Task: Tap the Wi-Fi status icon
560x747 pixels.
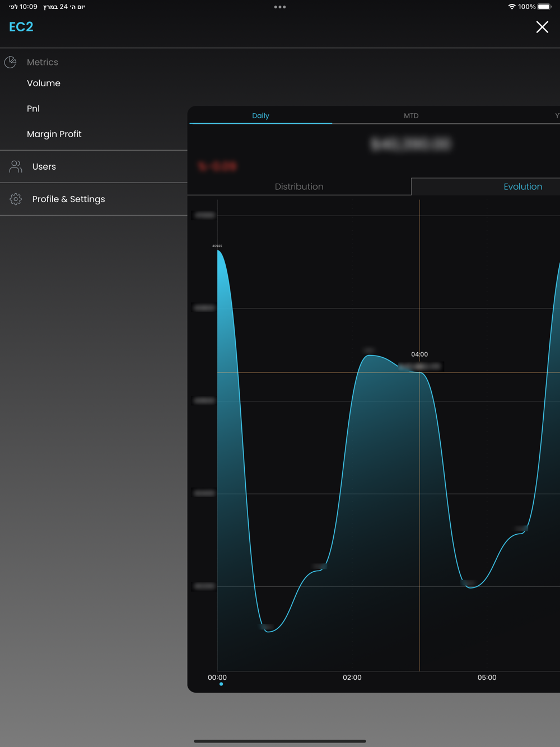Action: pyautogui.click(x=511, y=7)
